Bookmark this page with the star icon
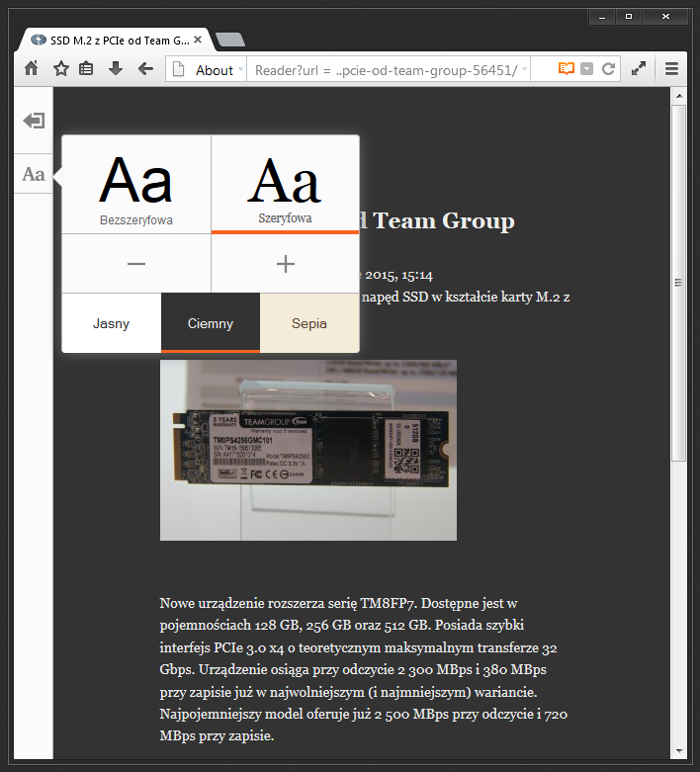Viewport: 700px width, 772px height. [x=61, y=68]
